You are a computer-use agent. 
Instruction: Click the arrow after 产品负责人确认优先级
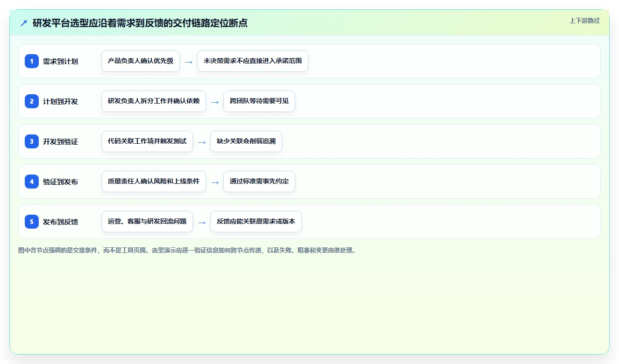pyautogui.click(x=189, y=62)
